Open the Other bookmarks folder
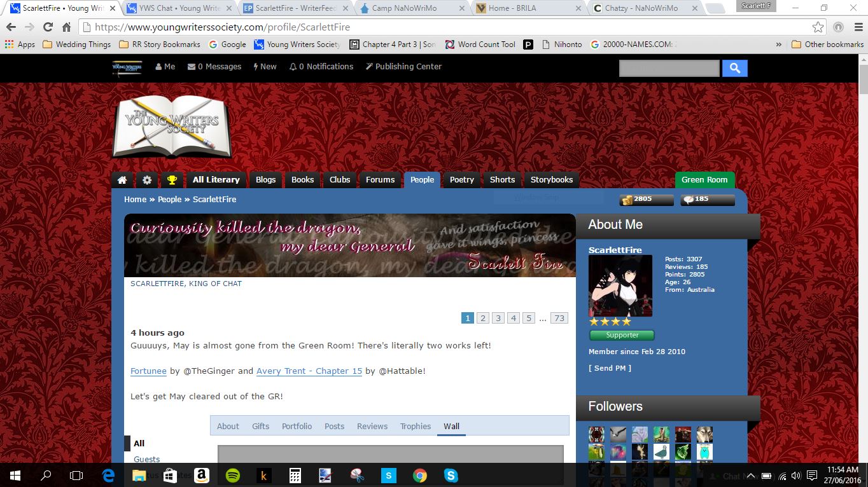The height and width of the screenshot is (487, 868). coord(827,45)
